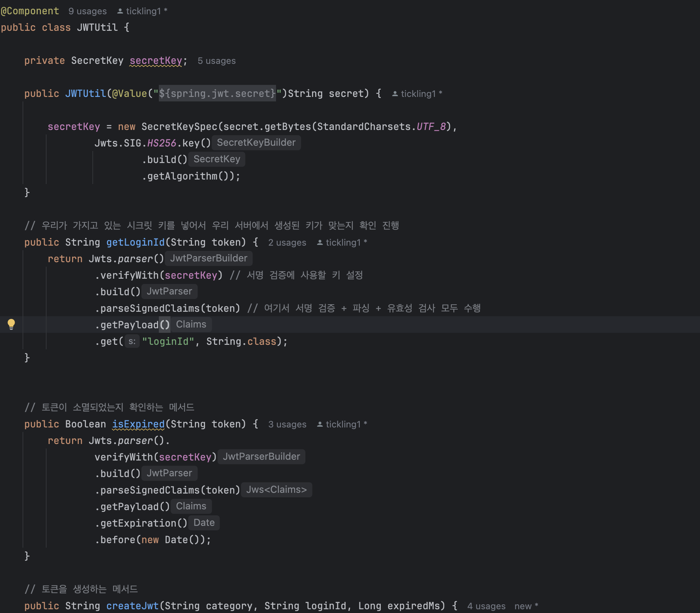Screen dimensions: 700x613
Task: Click the '// 토큰이 소멸되었는지 확인하는 메서드' comment
Action: tap(109, 408)
